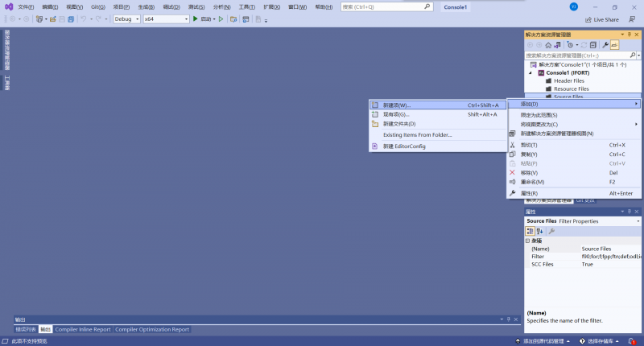
Task: Click the top search box (Ctrl+Q)
Action: [385, 6]
